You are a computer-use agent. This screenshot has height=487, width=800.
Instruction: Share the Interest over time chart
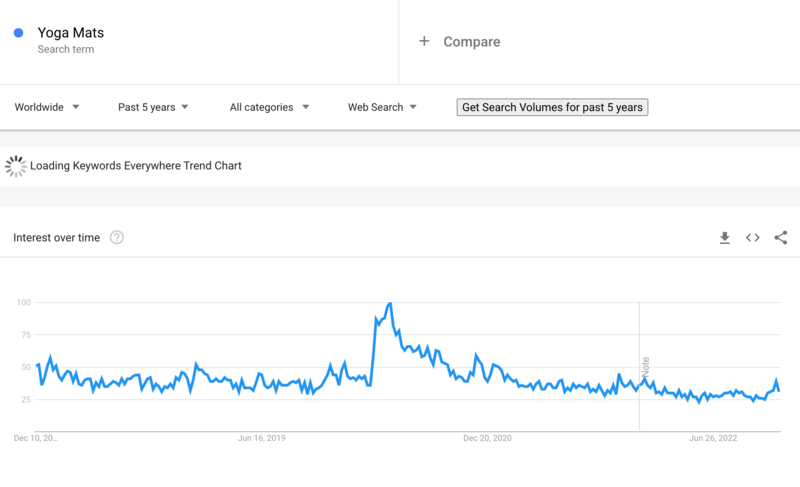click(x=781, y=238)
